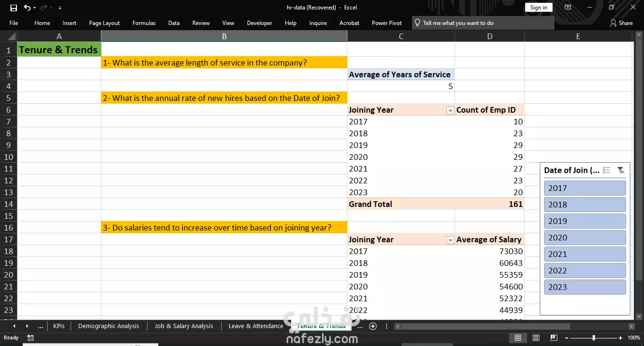Select the Count of Emp ID header cell
This screenshot has height=346, width=644.
tap(489, 110)
